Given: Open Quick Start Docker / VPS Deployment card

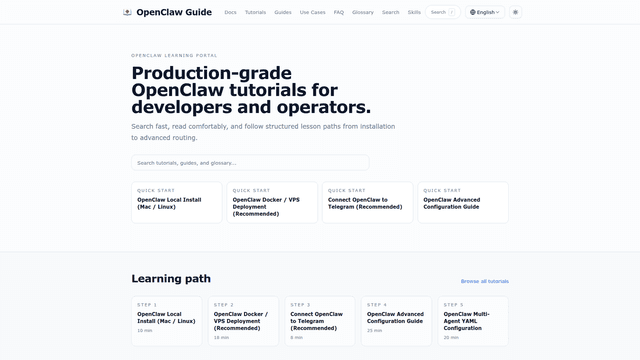Looking at the screenshot, I should (x=272, y=202).
